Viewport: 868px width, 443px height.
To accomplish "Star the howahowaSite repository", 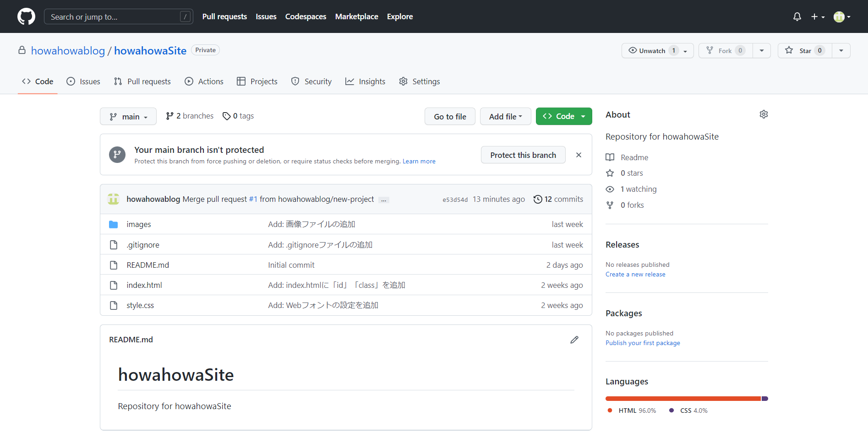I will [804, 50].
